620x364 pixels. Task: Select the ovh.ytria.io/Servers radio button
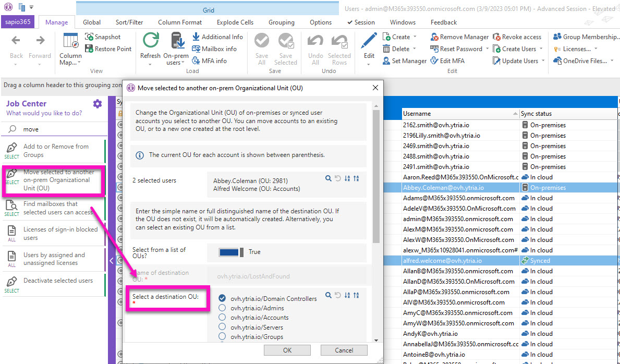222,327
